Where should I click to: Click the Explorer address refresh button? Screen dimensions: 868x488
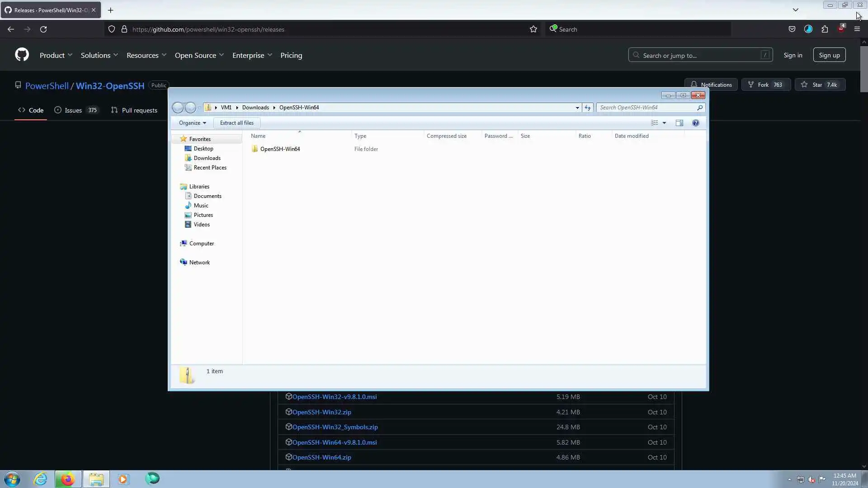click(x=587, y=108)
